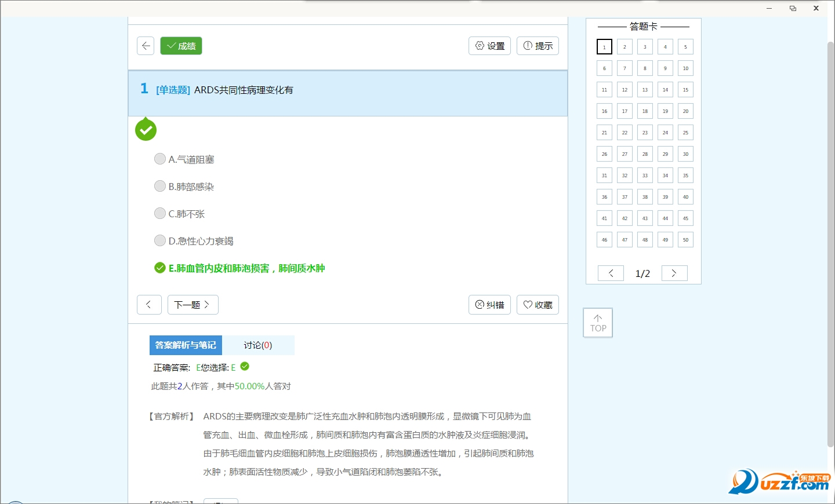This screenshot has height=504, width=835.
Task: Jump to question 40 in answer card
Action: coord(685,197)
